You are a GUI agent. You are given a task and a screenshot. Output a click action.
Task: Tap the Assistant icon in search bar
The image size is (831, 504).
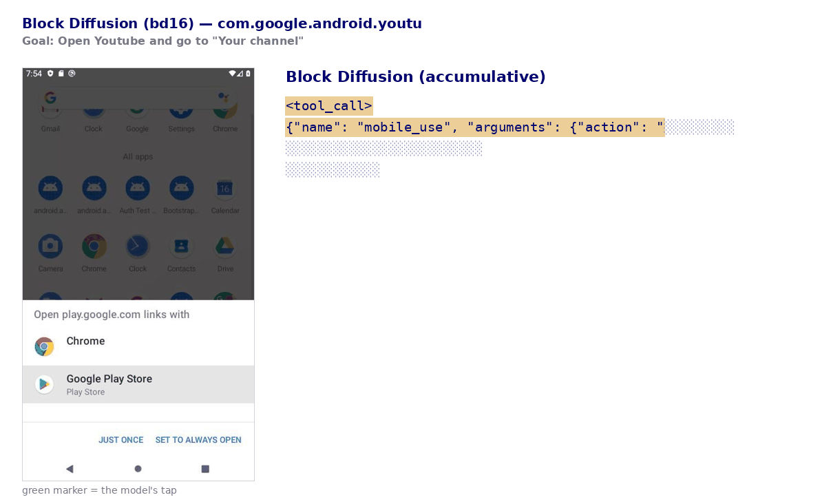223,98
